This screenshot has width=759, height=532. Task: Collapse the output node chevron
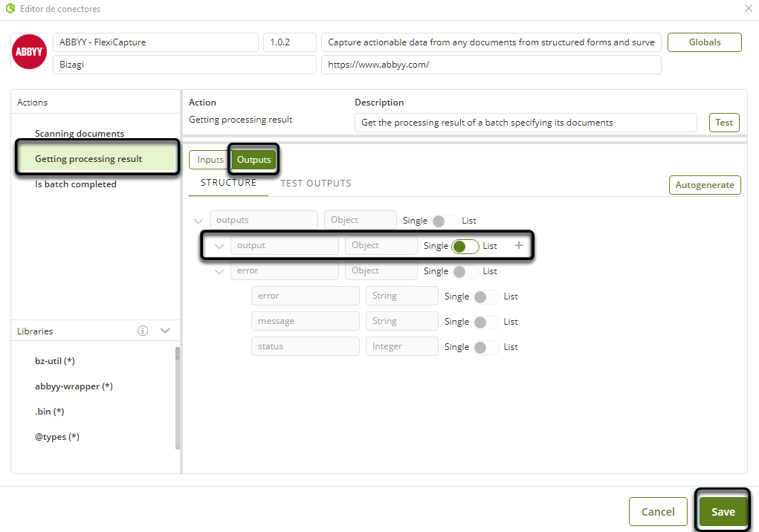[219, 246]
